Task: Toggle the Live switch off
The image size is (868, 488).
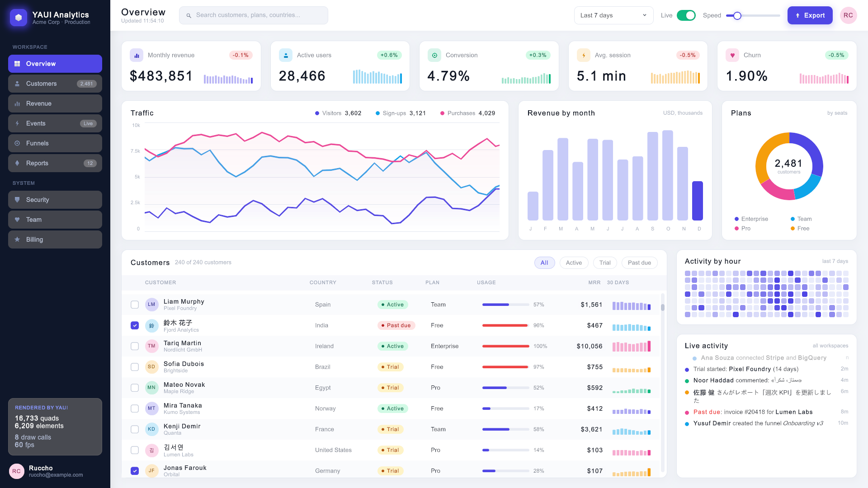Action: click(686, 15)
